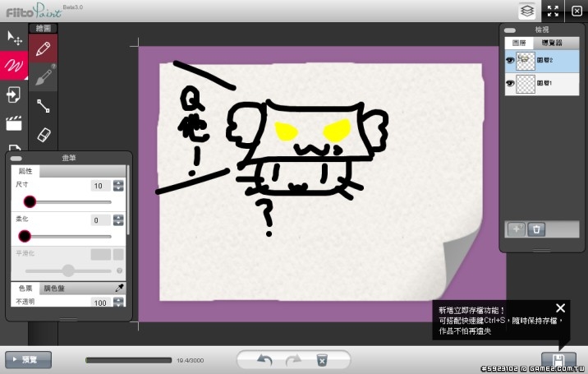
Task: Click the brush size slider handle
Action: (30, 201)
